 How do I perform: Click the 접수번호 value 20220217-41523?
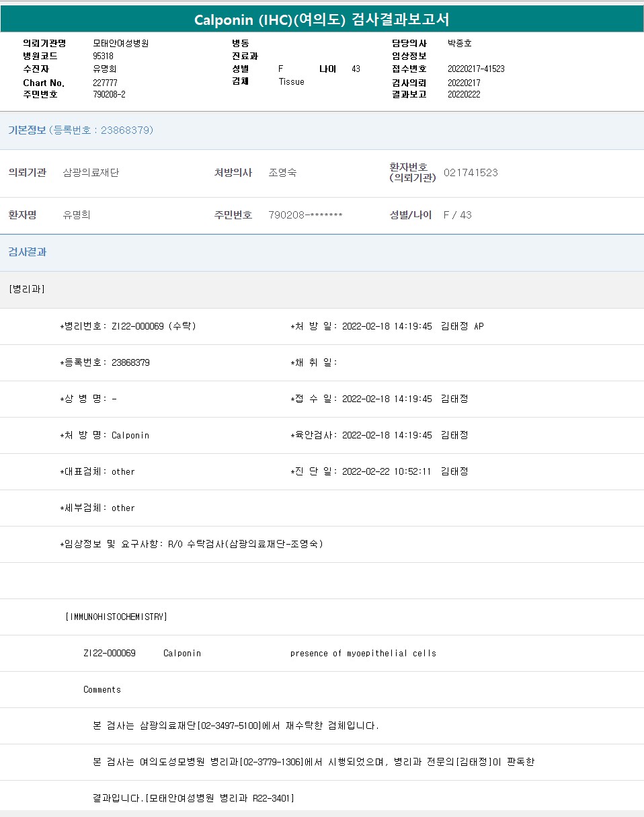coord(476,69)
